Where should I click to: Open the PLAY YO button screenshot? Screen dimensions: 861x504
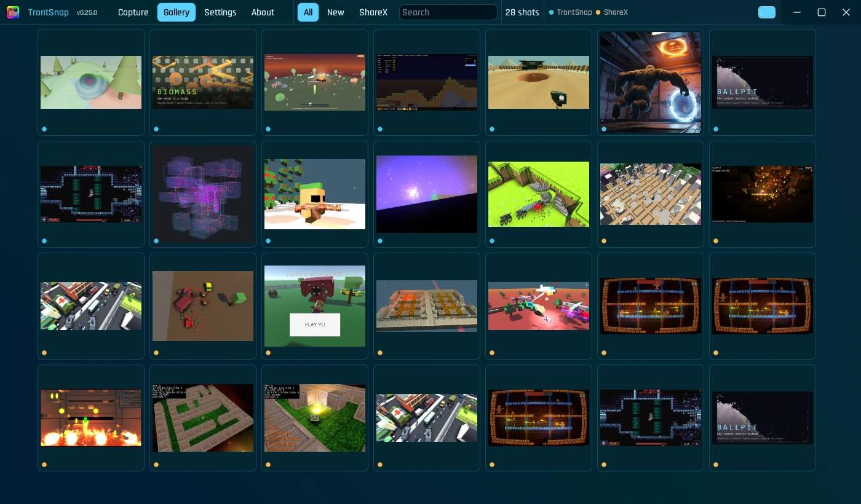tap(315, 306)
